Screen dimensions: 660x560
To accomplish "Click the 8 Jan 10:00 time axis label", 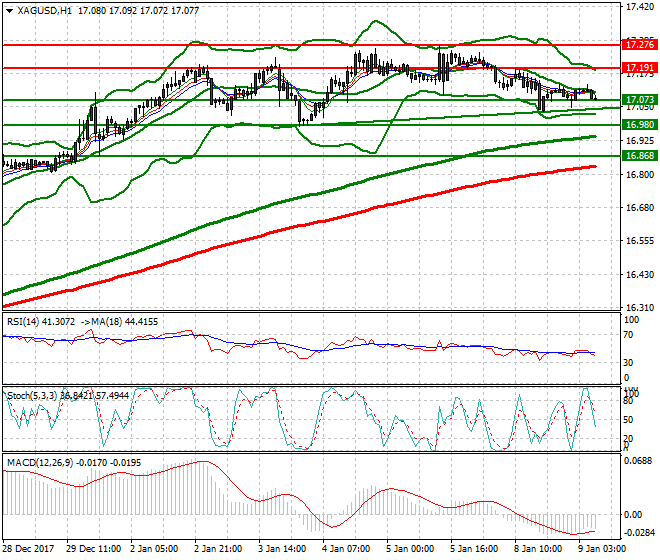I will pos(538,549).
